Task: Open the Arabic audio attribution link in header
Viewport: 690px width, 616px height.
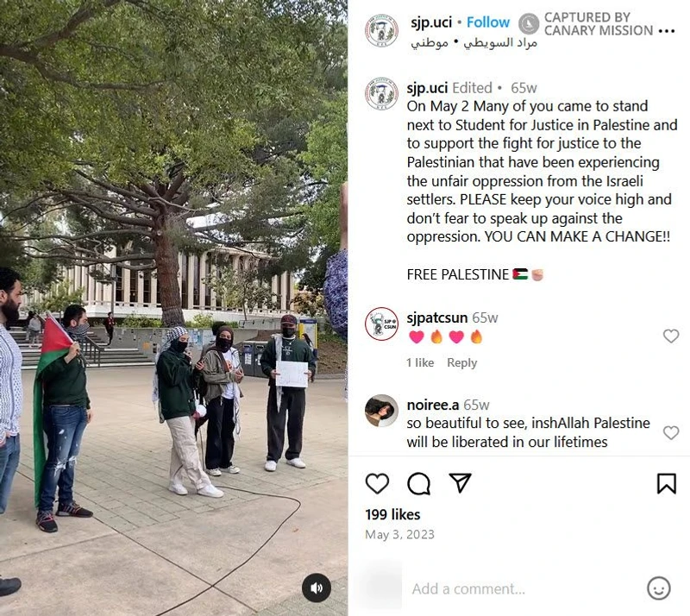Action: pos(474,43)
